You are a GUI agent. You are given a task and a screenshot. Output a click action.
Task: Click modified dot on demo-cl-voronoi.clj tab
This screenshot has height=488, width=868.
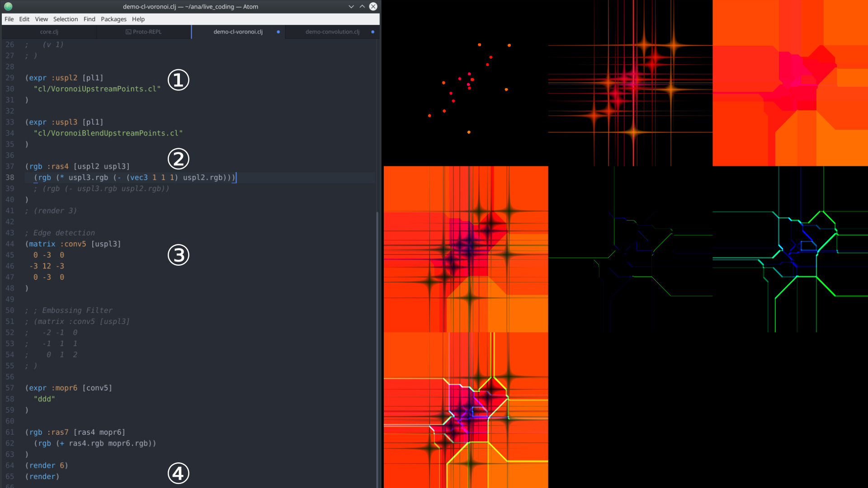[278, 32]
